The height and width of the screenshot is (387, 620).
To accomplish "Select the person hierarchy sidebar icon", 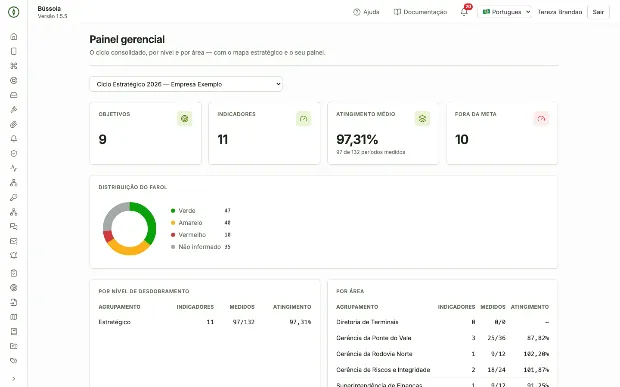I will pyautogui.click(x=13, y=183).
